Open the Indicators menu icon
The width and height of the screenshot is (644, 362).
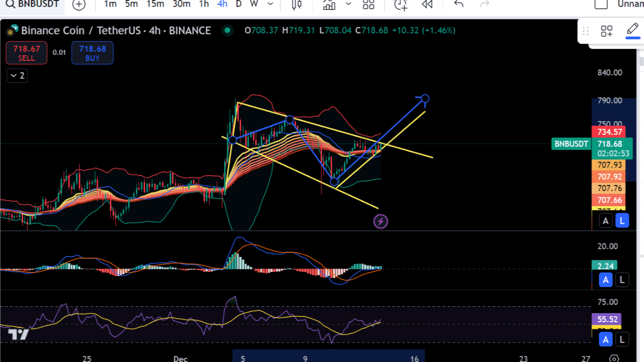coord(329,5)
